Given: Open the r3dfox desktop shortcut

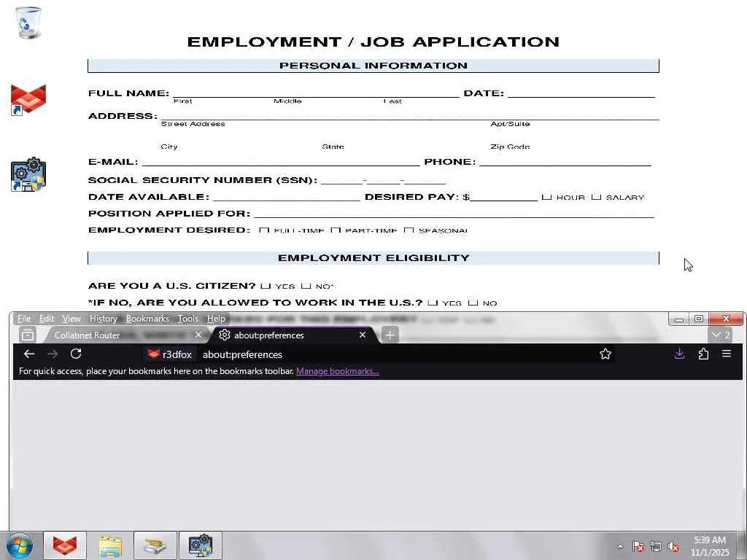Looking at the screenshot, I should [28, 99].
